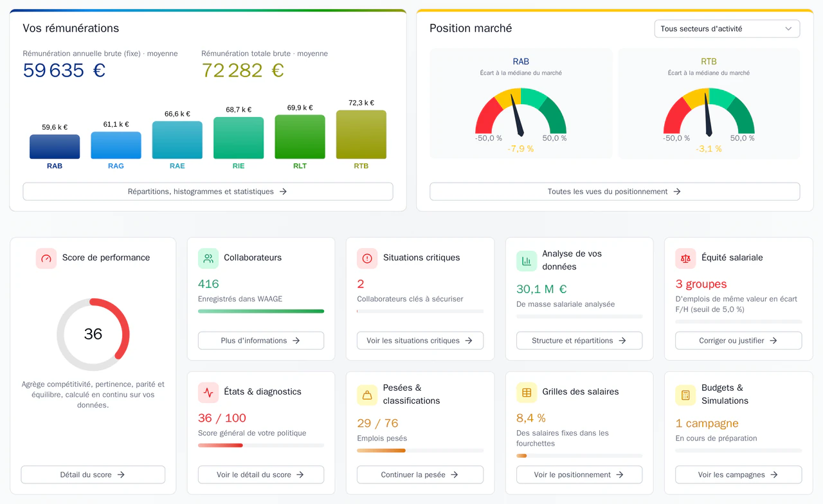Open the Tous secteurs d'activité dropdown
Screen dimensions: 823x504
pyautogui.click(x=727, y=29)
